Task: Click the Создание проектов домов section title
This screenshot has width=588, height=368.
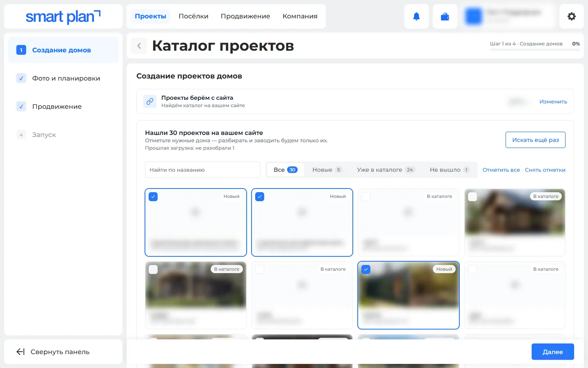Action: tap(189, 76)
